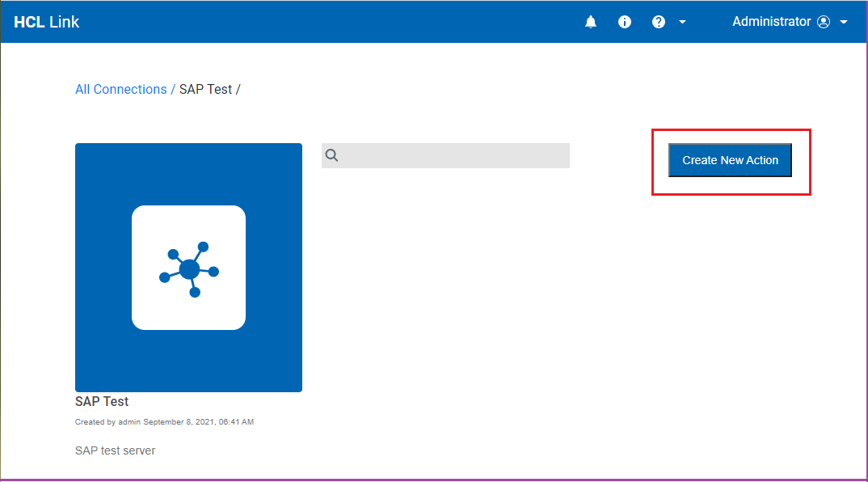The height and width of the screenshot is (482, 868).
Task: Click the help question mark icon
Action: point(658,22)
